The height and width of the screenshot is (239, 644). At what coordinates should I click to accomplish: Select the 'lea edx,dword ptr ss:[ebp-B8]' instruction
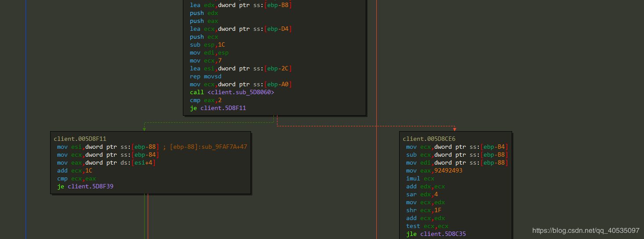point(241,5)
